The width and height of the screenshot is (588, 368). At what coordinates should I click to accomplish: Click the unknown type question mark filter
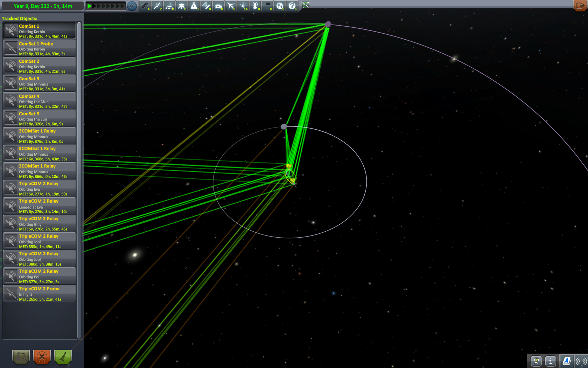pyautogui.click(x=292, y=6)
